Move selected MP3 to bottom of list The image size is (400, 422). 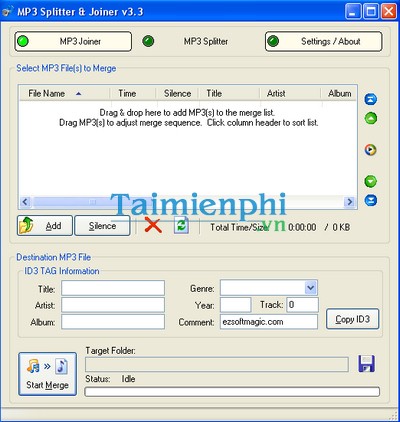[370, 200]
